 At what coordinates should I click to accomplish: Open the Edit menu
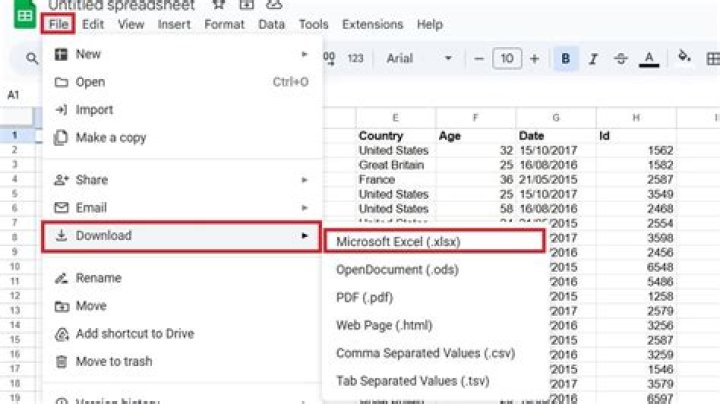(x=93, y=24)
